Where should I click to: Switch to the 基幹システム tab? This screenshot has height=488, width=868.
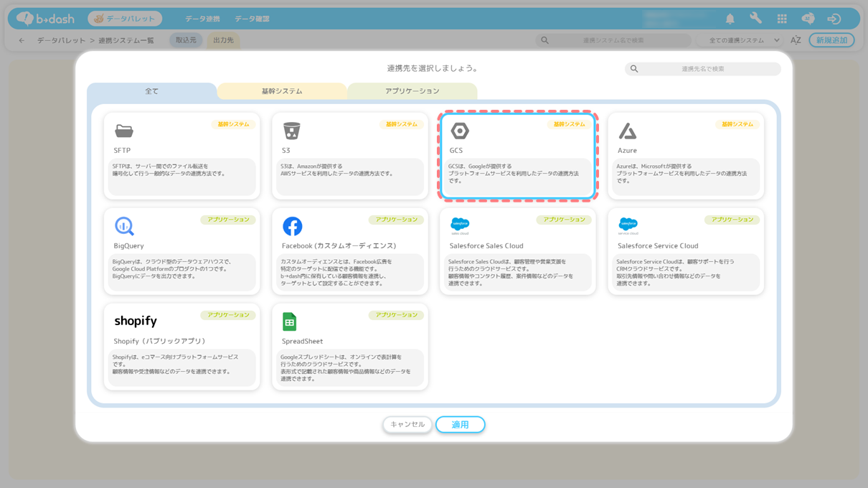tap(282, 91)
